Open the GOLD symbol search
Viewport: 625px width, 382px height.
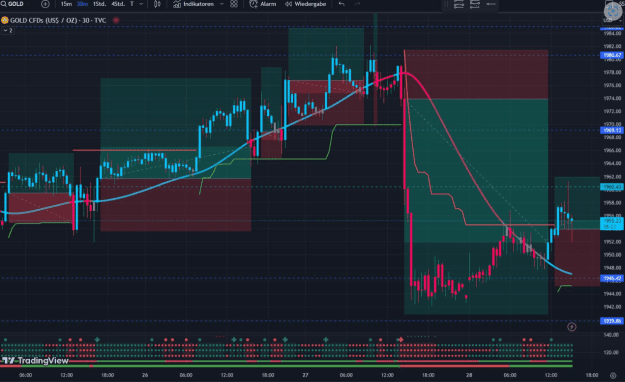click(x=12, y=4)
